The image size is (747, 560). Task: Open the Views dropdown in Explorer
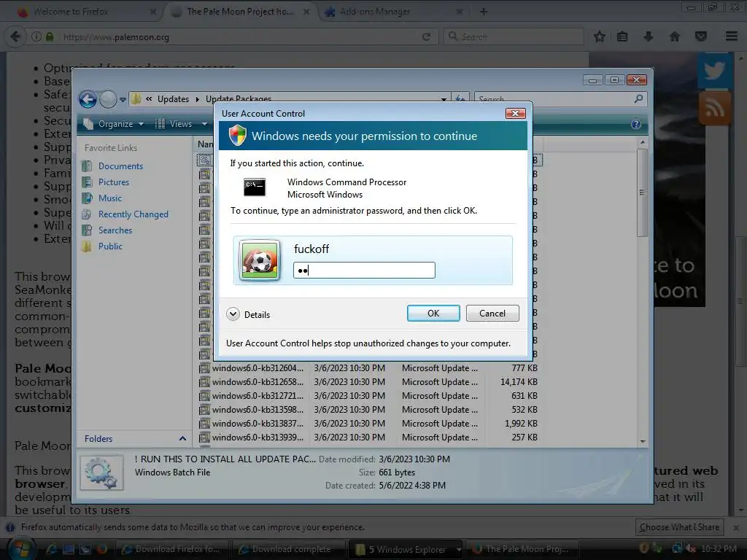click(x=181, y=124)
